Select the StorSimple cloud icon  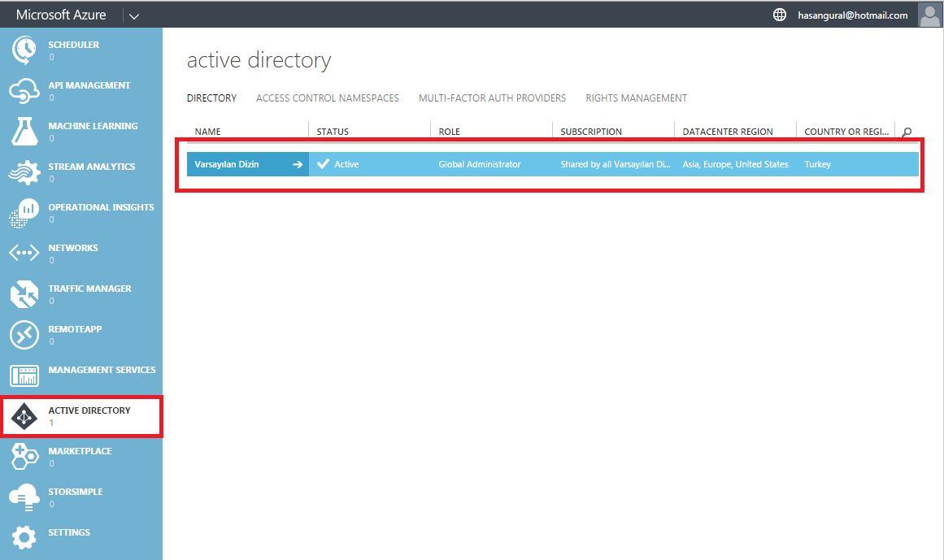pos(24,497)
